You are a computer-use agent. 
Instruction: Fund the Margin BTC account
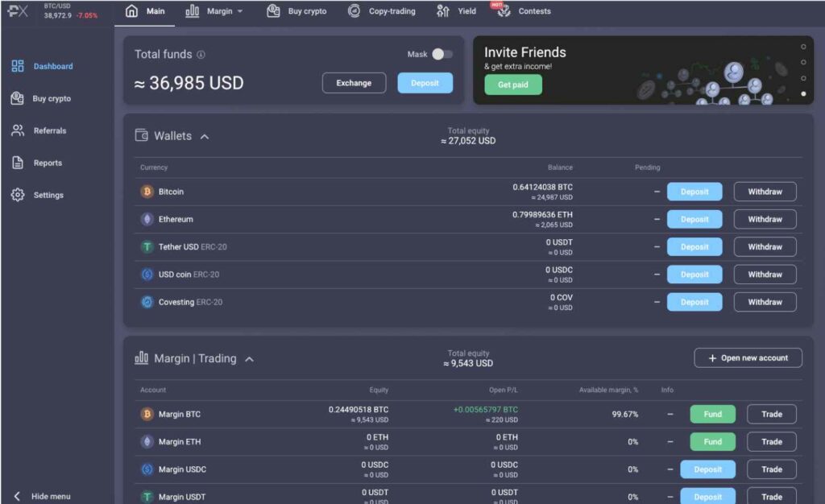[713, 414]
